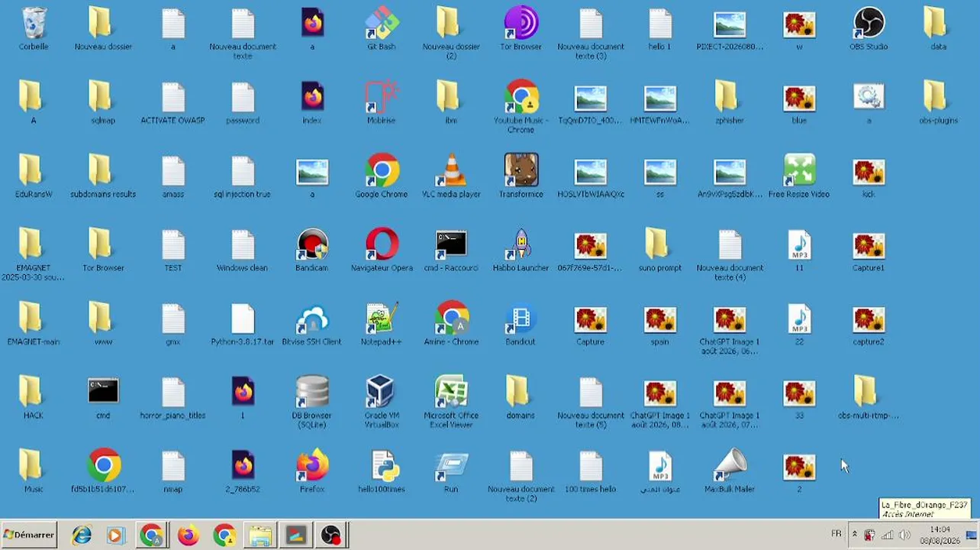This screenshot has height=550, width=980.
Task: Select the Navigateur Opera shortcut
Action: pos(382,251)
